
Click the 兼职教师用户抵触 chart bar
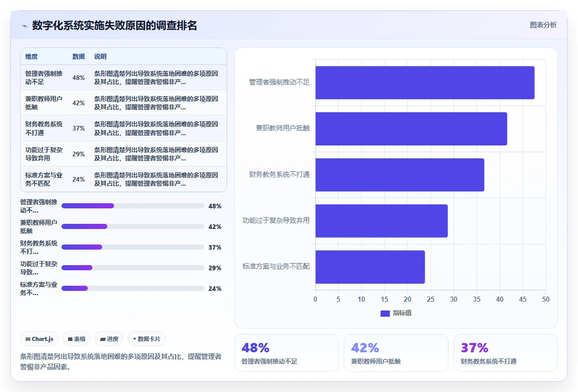click(411, 128)
